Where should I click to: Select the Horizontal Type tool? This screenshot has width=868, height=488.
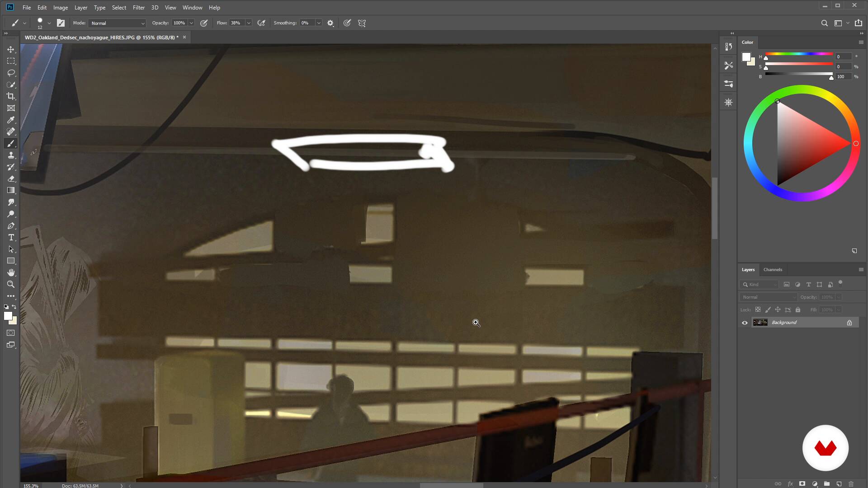[x=11, y=237]
